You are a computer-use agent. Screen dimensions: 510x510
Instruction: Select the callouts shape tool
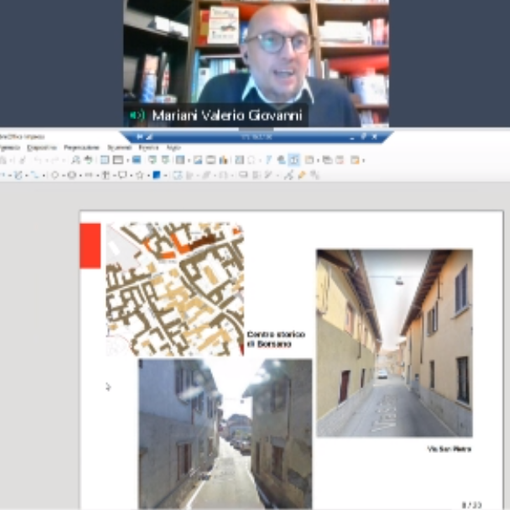(x=122, y=175)
